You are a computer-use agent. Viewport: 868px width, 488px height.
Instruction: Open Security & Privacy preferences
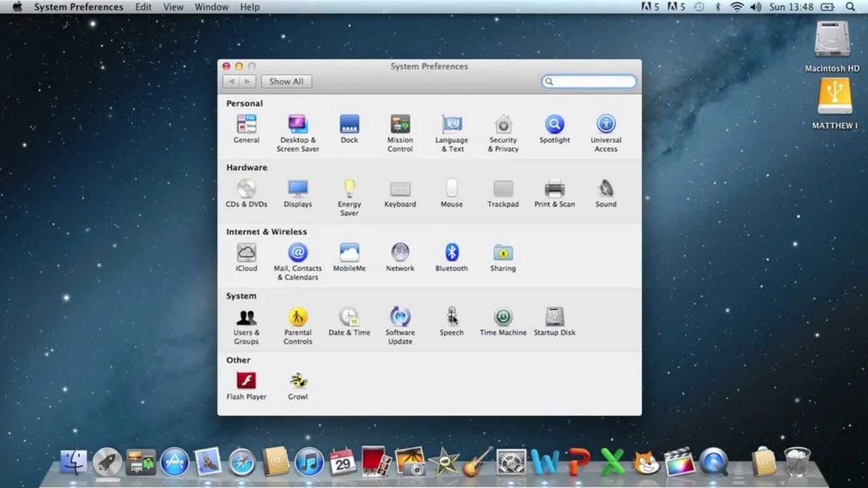[503, 133]
